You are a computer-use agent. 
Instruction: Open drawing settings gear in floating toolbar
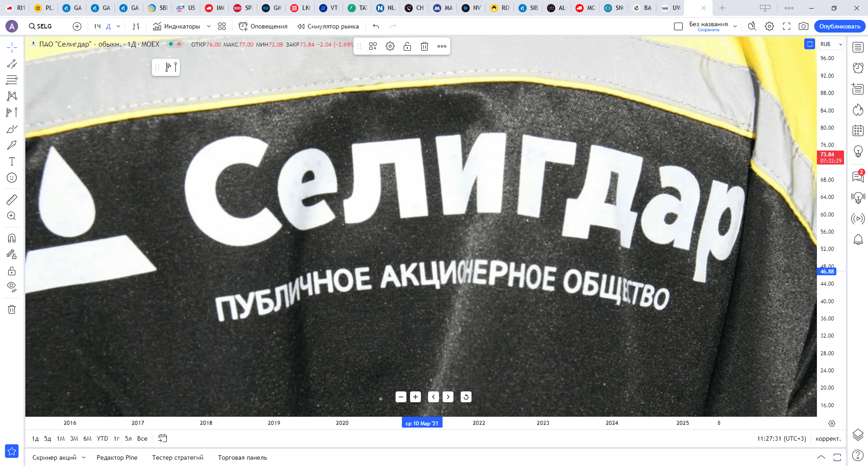390,46
